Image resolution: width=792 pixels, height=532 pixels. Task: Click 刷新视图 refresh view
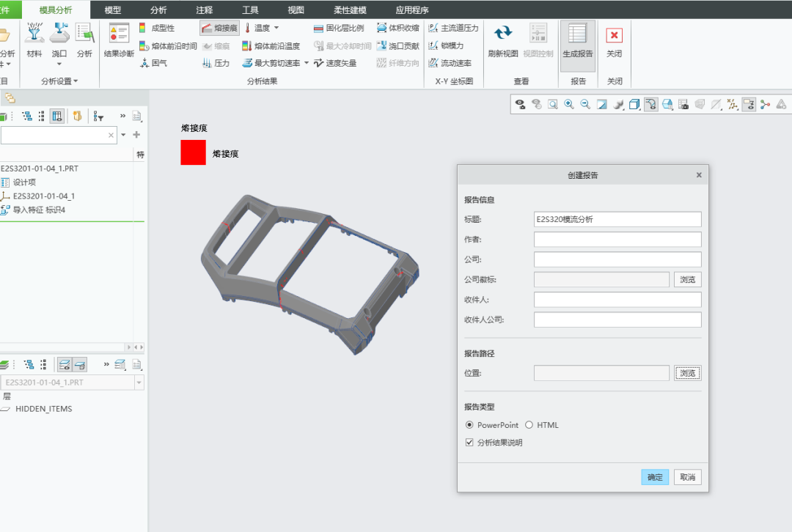[503, 40]
